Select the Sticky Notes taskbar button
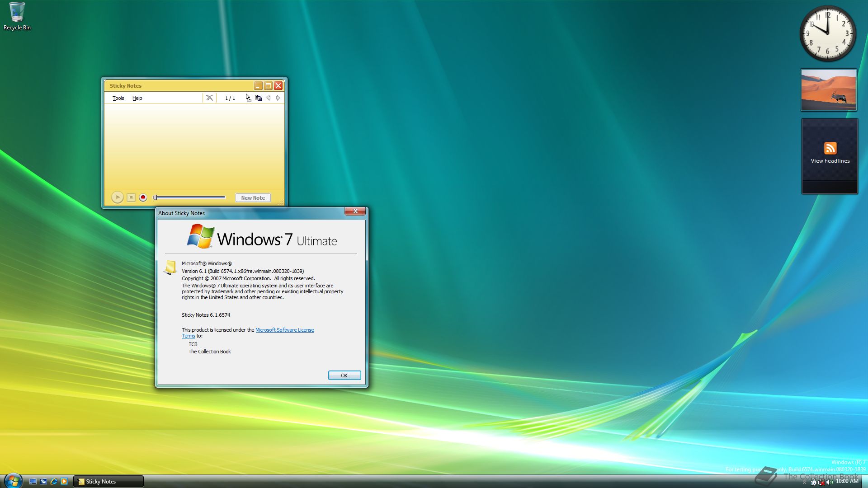The height and width of the screenshot is (488, 868). 108,482
